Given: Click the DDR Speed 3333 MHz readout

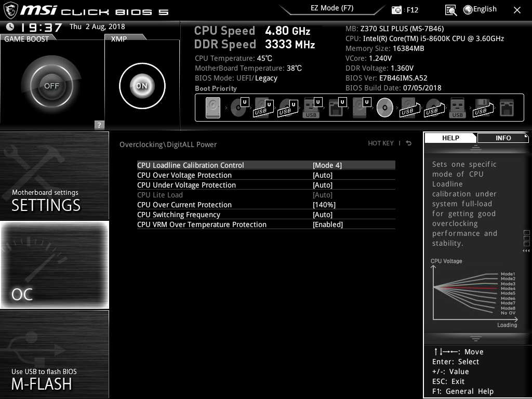Looking at the screenshot, I should [255, 45].
